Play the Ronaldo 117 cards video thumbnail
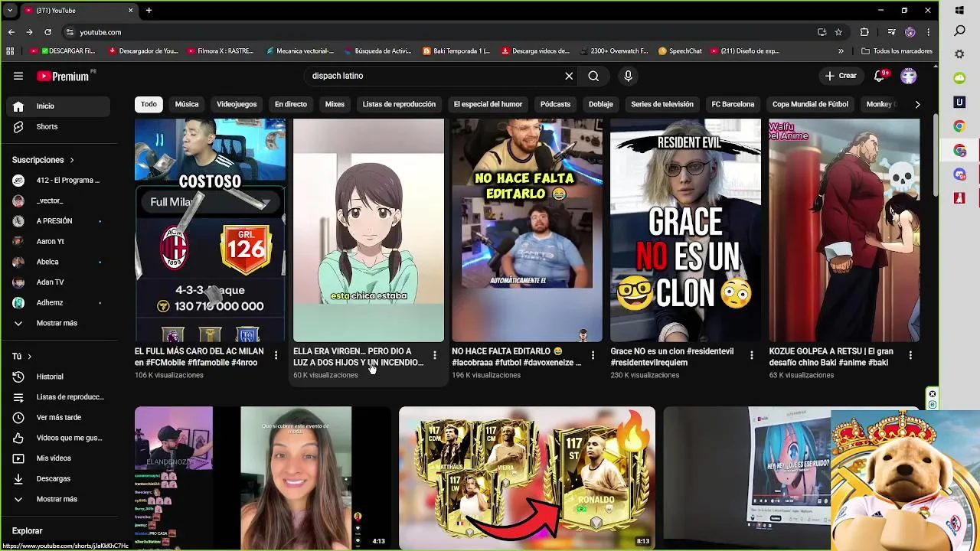Screen dimensions: 980x551 [x=527, y=478]
